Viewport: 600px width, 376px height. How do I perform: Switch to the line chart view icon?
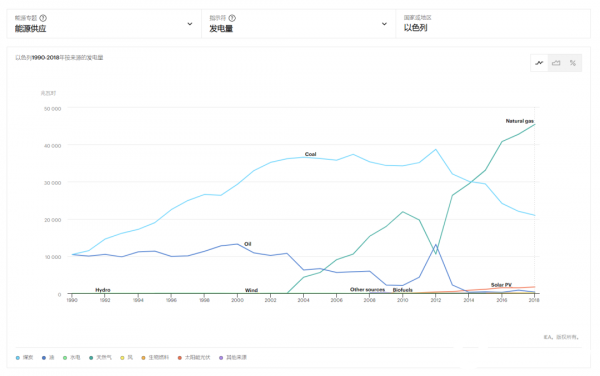539,63
